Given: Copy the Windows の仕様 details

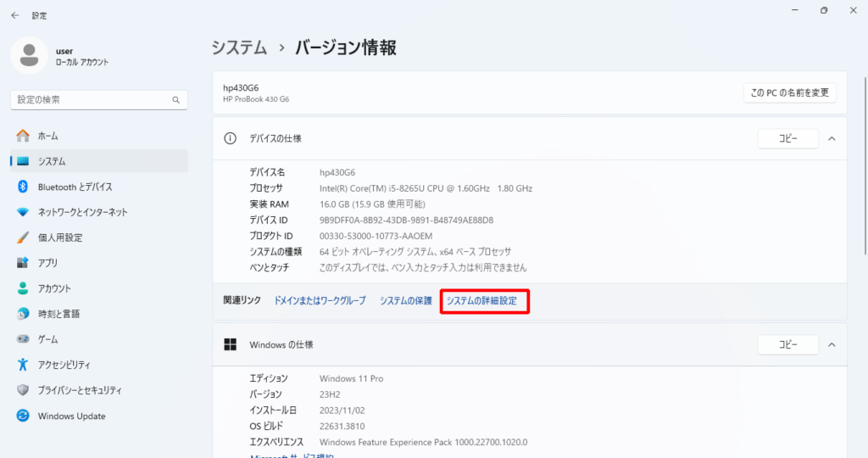Looking at the screenshot, I should pos(787,344).
